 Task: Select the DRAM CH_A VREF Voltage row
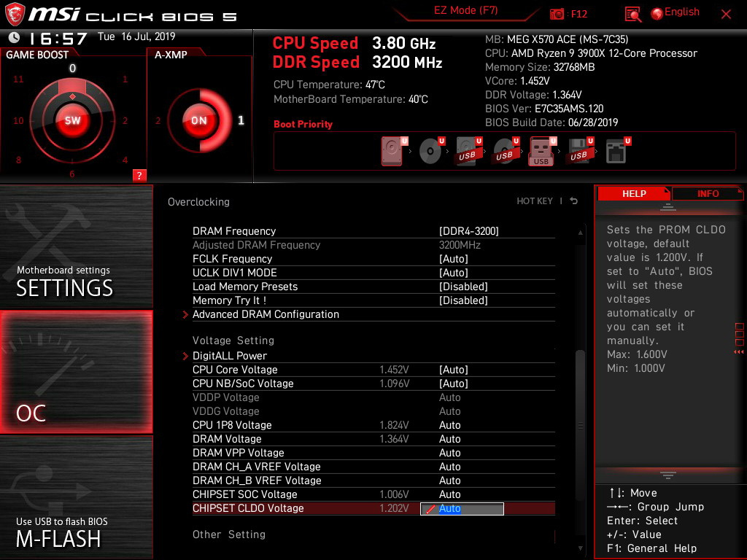[373, 466]
